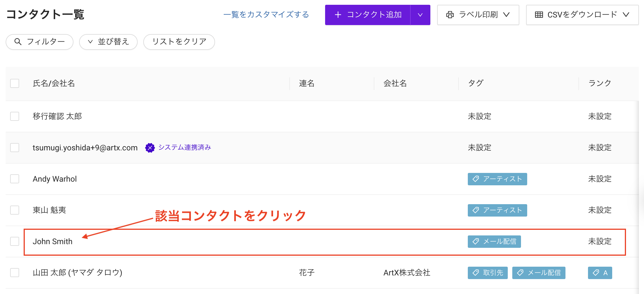Click the 会社名 column header
Viewport: 644px width, 294px height.
point(395,83)
